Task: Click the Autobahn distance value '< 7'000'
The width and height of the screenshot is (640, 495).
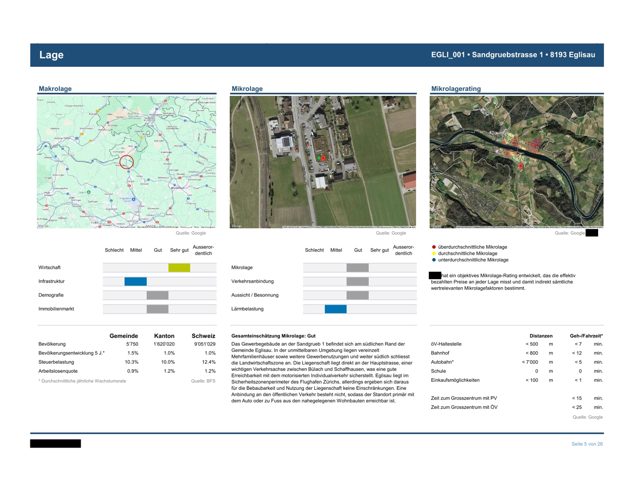Action: pos(530,362)
